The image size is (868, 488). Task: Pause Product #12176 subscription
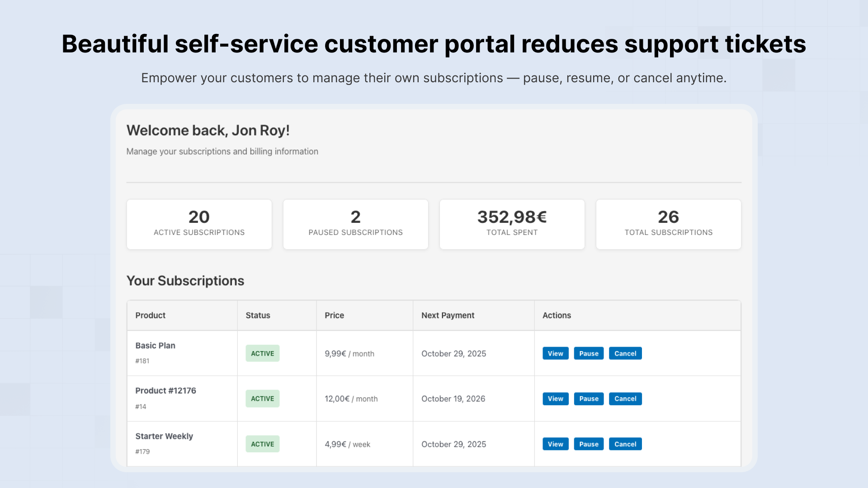pos(589,399)
